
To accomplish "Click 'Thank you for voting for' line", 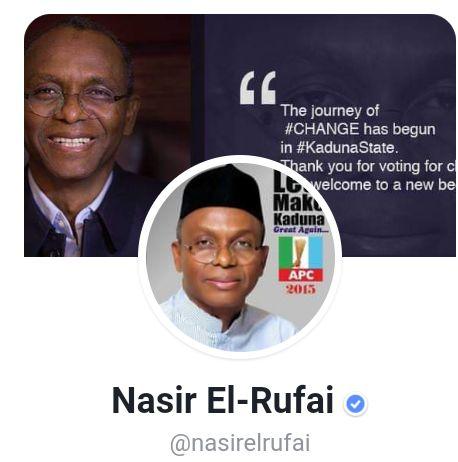I will coord(365,166).
